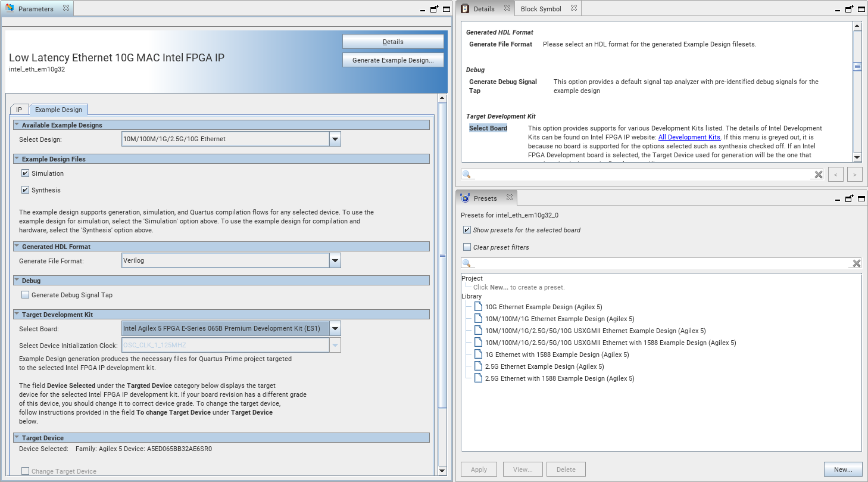Select the Example Design tab
This screenshot has width=868, height=482.
[58, 110]
